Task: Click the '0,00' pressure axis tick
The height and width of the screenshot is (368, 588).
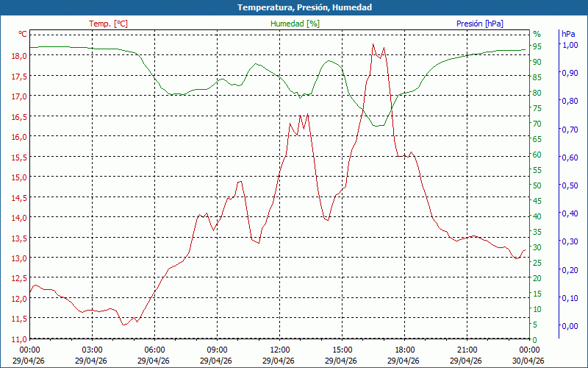Action: [570, 326]
